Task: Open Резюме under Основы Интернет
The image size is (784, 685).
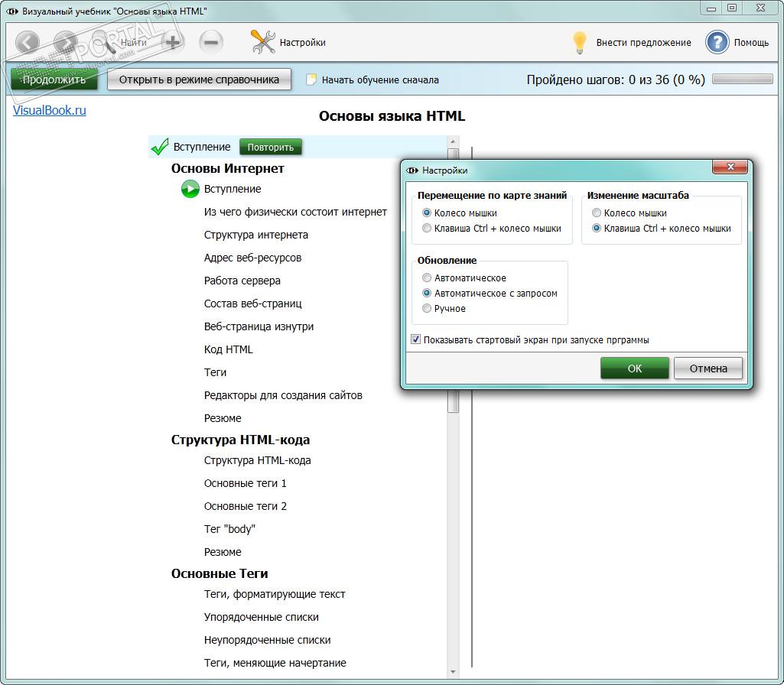Action: pos(223,418)
